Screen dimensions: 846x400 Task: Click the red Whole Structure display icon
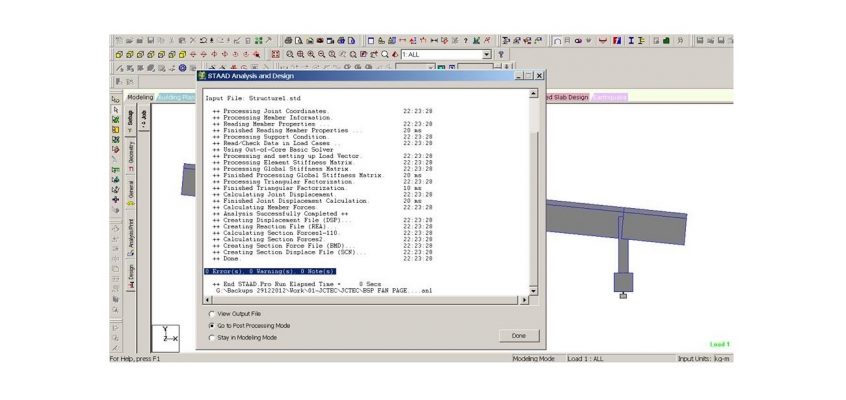coord(276,55)
